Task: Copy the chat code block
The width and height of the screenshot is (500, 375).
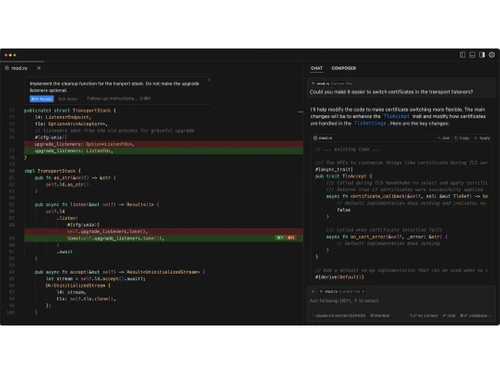Action: point(462,138)
